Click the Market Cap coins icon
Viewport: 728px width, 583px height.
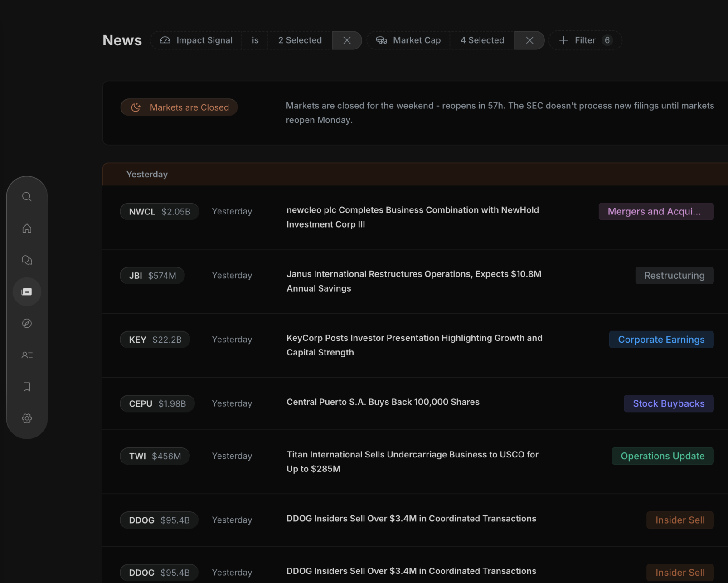pyautogui.click(x=382, y=40)
